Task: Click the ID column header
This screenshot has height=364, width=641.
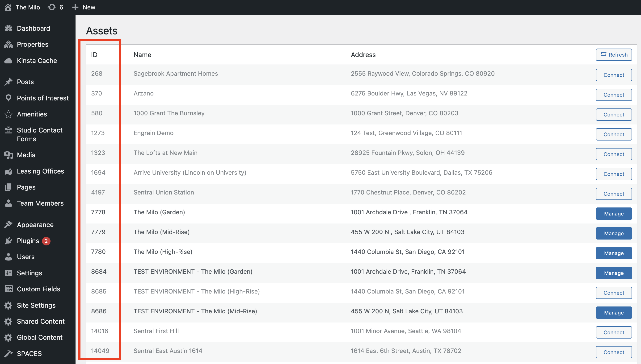Action: (94, 55)
